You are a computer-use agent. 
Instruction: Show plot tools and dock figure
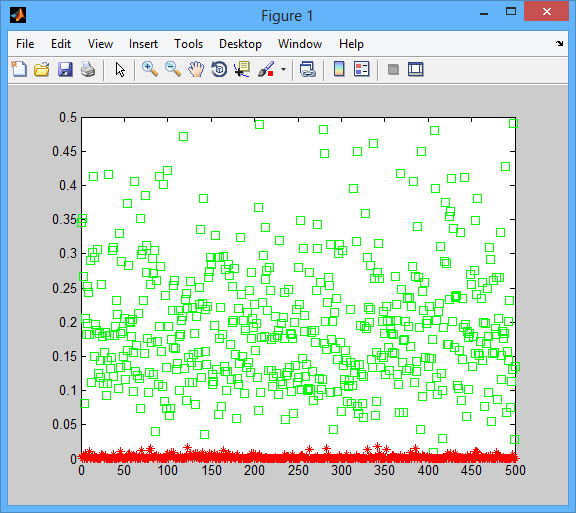coord(416,69)
